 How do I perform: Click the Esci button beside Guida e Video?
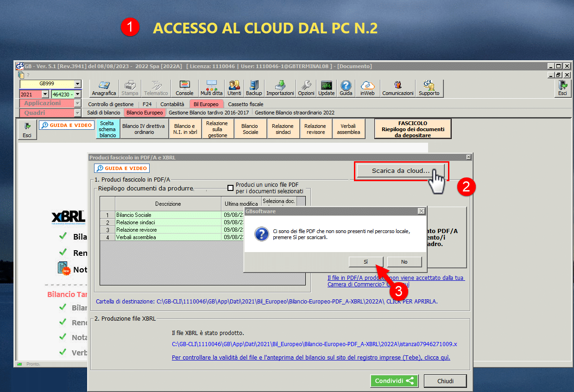[x=27, y=129]
